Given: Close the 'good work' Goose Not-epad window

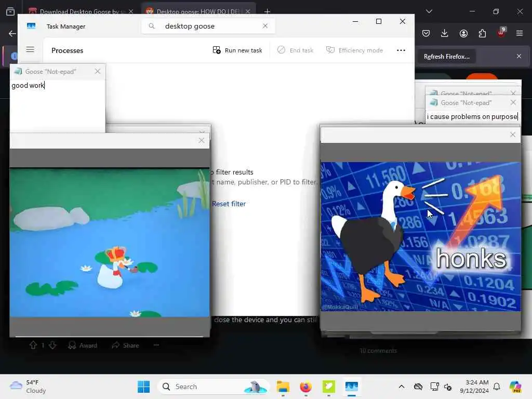Looking at the screenshot, I should coord(98,71).
